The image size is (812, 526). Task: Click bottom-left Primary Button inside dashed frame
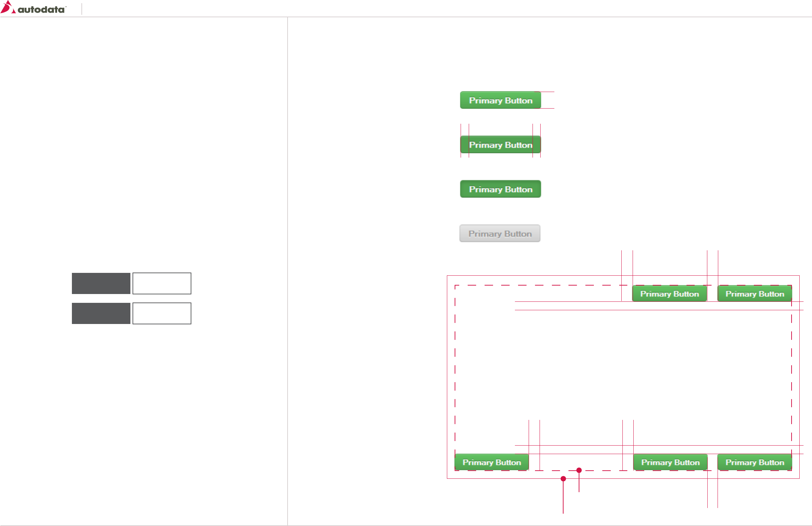tap(492, 462)
